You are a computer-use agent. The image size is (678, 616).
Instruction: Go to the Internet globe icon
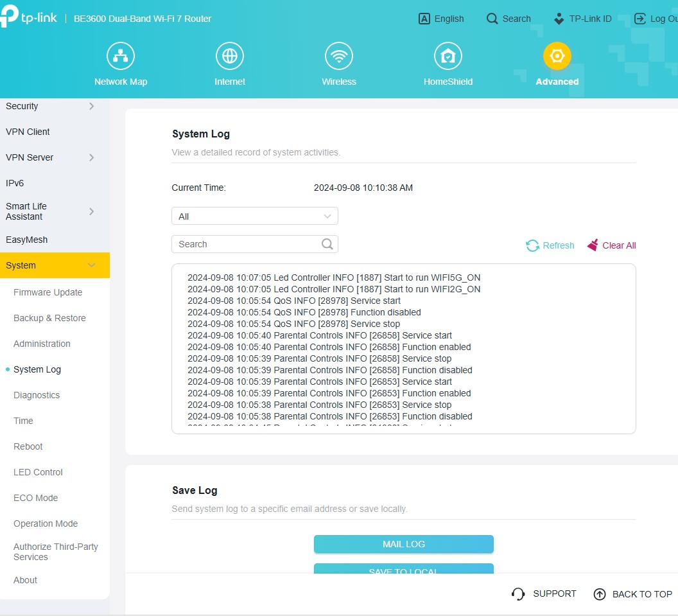(229, 57)
